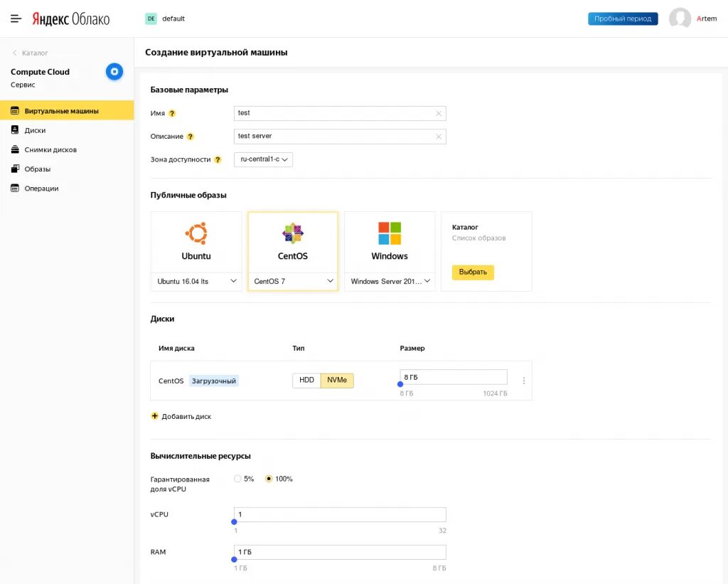Click the Виртуальные машины sidebar icon
The image size is (728, 584).
(x=15, y=110)
